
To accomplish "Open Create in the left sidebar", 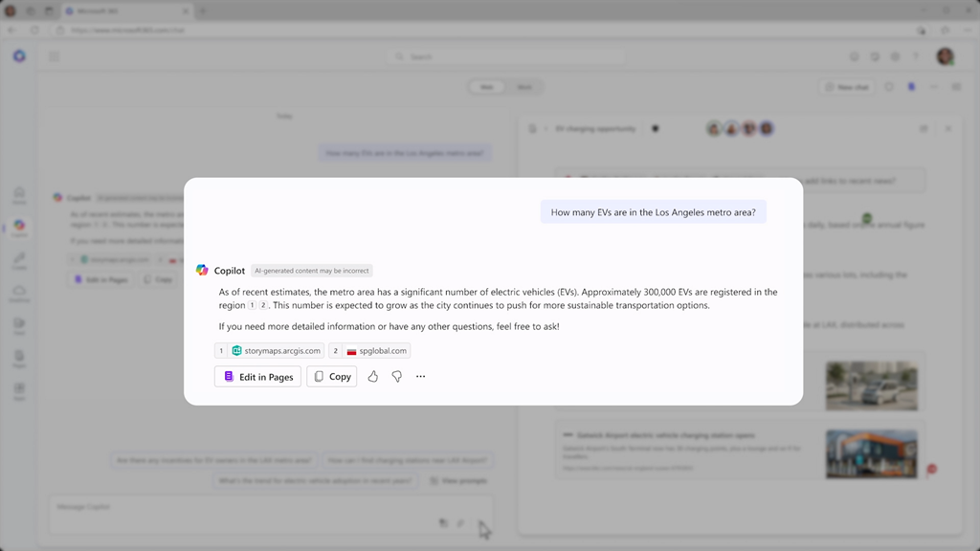I will (19, 260).
